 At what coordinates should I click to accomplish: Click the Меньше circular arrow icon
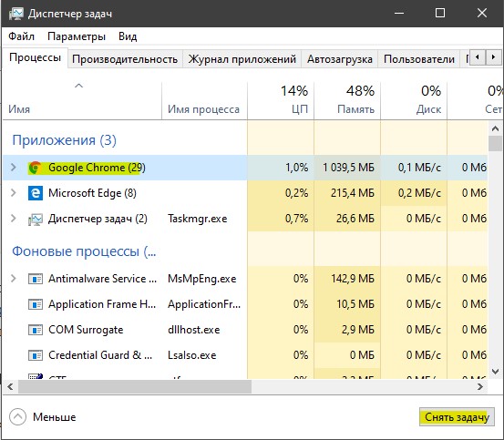pos(17,417)
